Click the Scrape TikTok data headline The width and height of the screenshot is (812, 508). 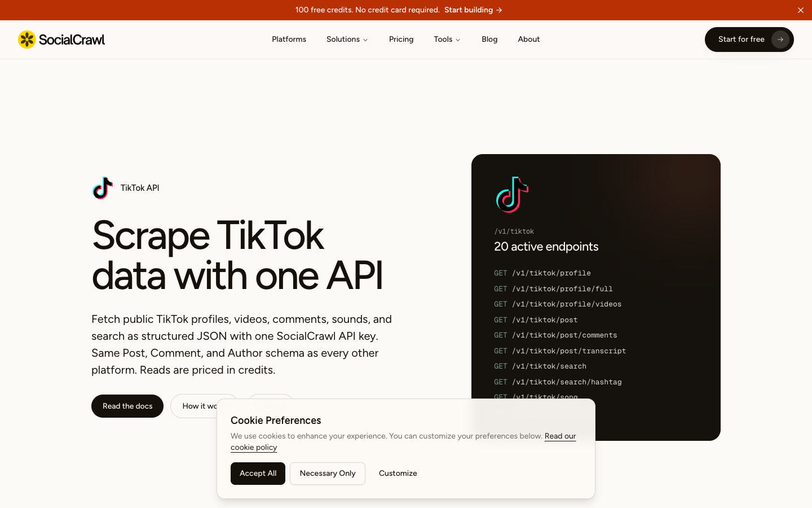(x=237, y=255)
